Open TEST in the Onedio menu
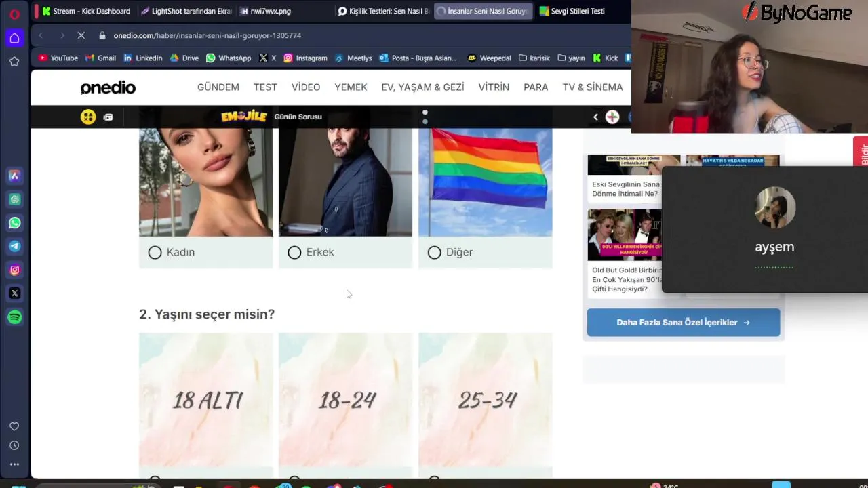The image size is (868, 488). [x=265, y=87]
